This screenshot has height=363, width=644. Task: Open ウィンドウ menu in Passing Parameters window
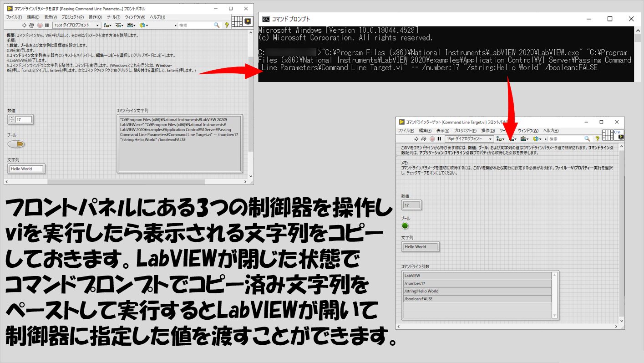pyautogui.click(x=135, y=17)
